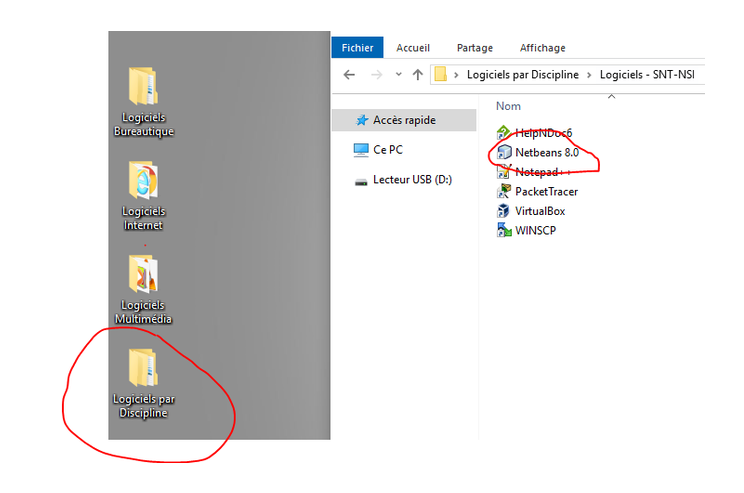Image resolution: width=744 pixels, height=493 pixels.
Task: Click the HelpNDoc6 file name
Action: click(544, 133)
